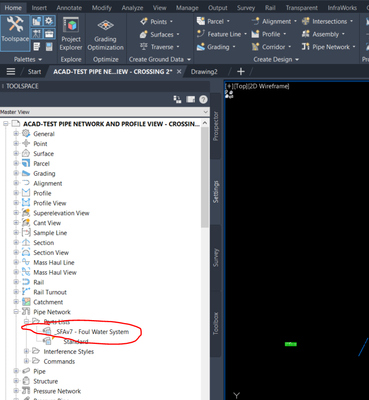The image size is (369, 400).
Task: Add a new drawing tab with the plus
Action: 241,72
